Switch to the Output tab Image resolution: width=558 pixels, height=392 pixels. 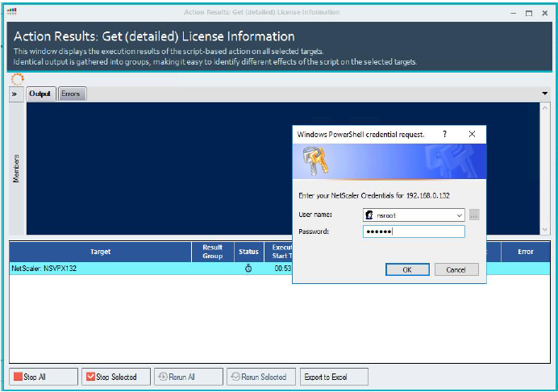40,94
